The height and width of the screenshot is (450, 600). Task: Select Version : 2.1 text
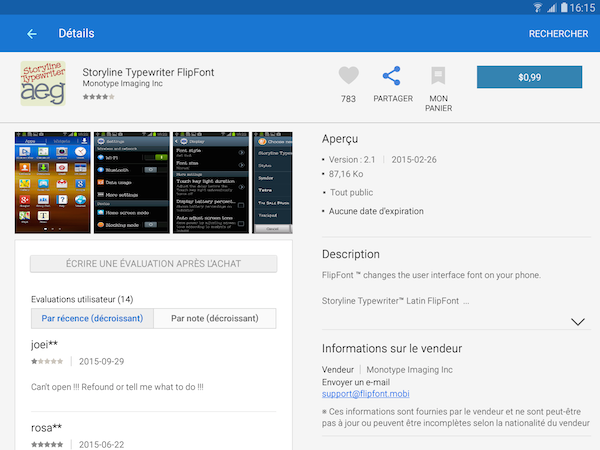tap(352, 160)
